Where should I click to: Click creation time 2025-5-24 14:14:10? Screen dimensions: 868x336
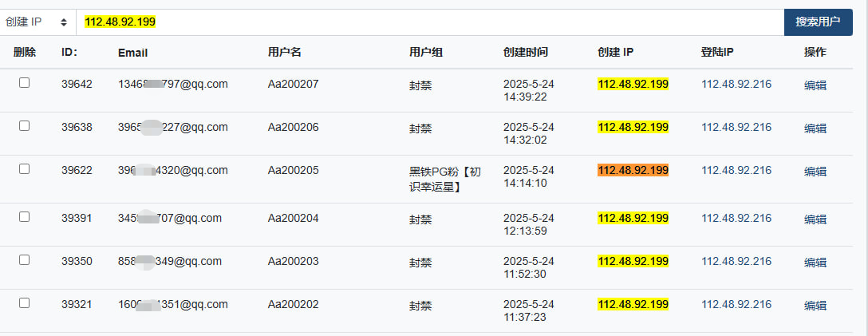point(529,176)
